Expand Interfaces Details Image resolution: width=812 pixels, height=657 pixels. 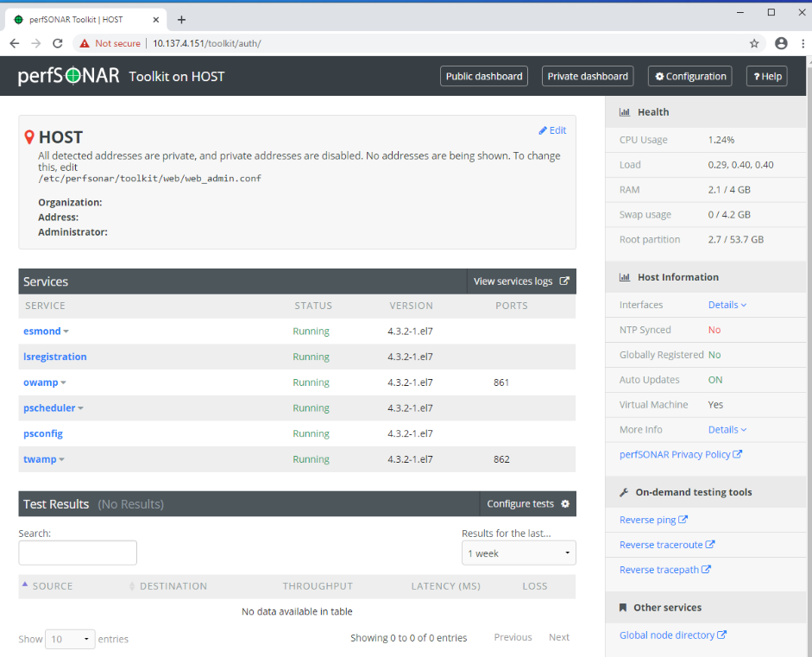click(727, 305)
